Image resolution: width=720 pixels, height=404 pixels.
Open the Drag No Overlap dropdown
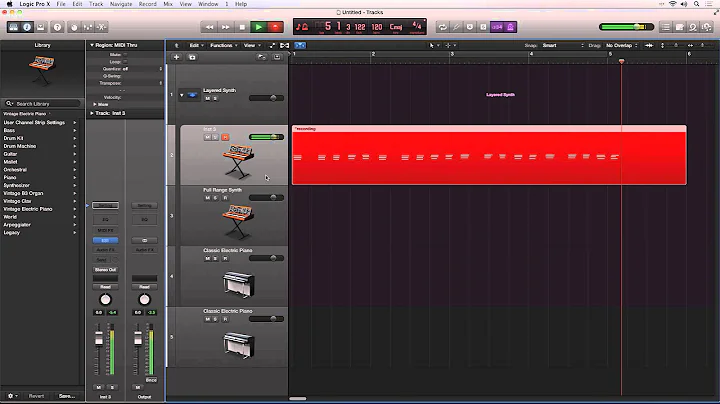(x=622, y=45)
